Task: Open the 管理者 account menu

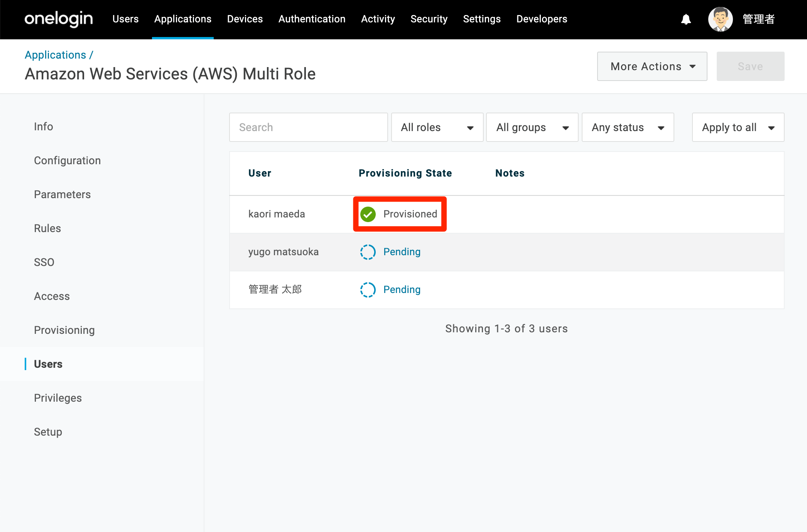Action: (x=759, y=19)
